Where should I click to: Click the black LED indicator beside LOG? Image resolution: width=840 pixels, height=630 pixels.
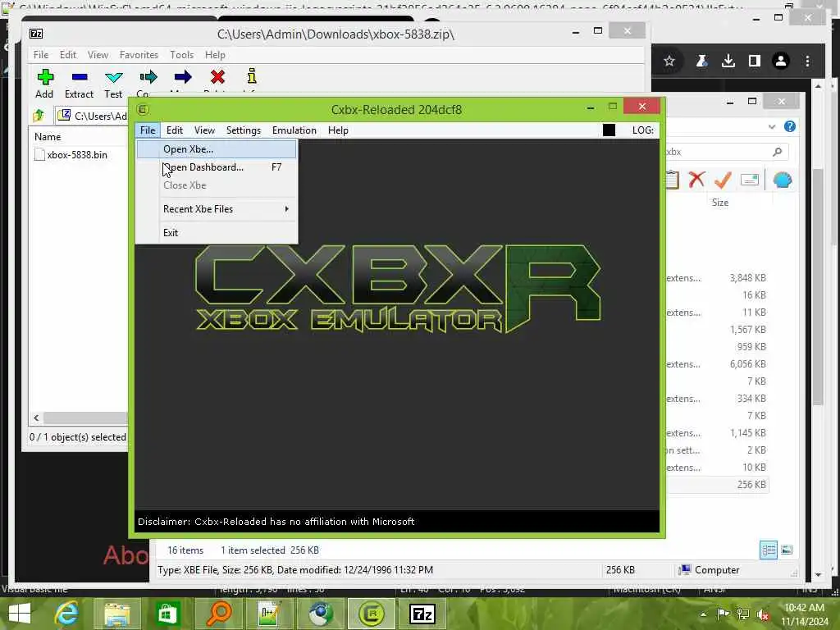tap(609, 130)
